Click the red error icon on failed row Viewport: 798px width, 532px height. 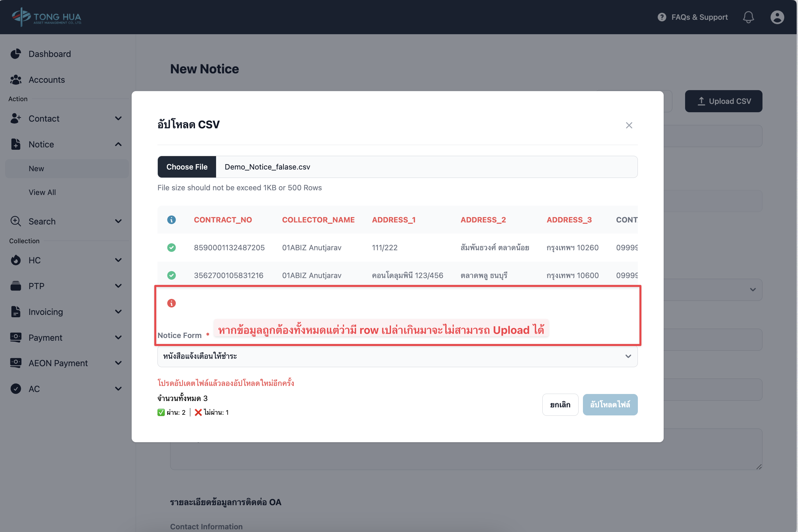point(171,303)
